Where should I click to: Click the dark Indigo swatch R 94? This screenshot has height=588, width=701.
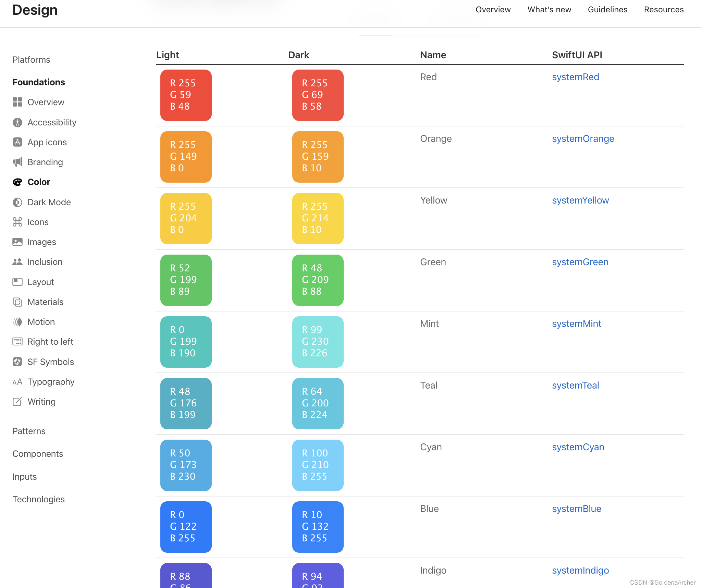tap(318, 576)
